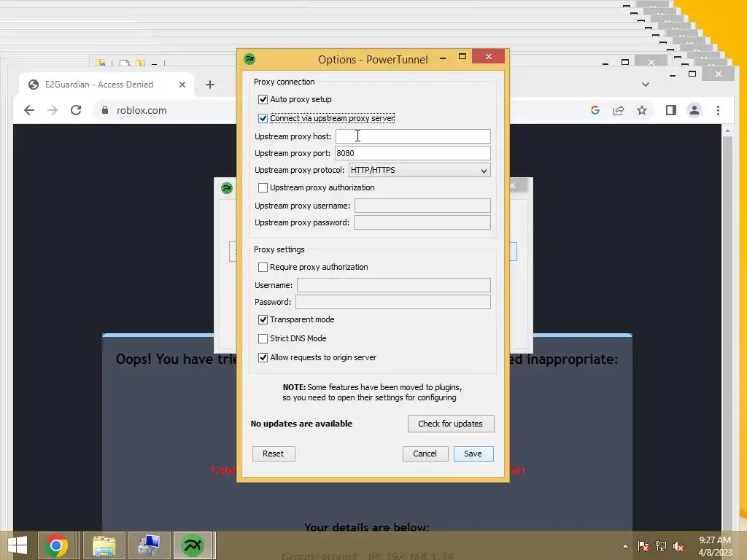Open the Upstream proxy protocol dropdown

(419, 170)
